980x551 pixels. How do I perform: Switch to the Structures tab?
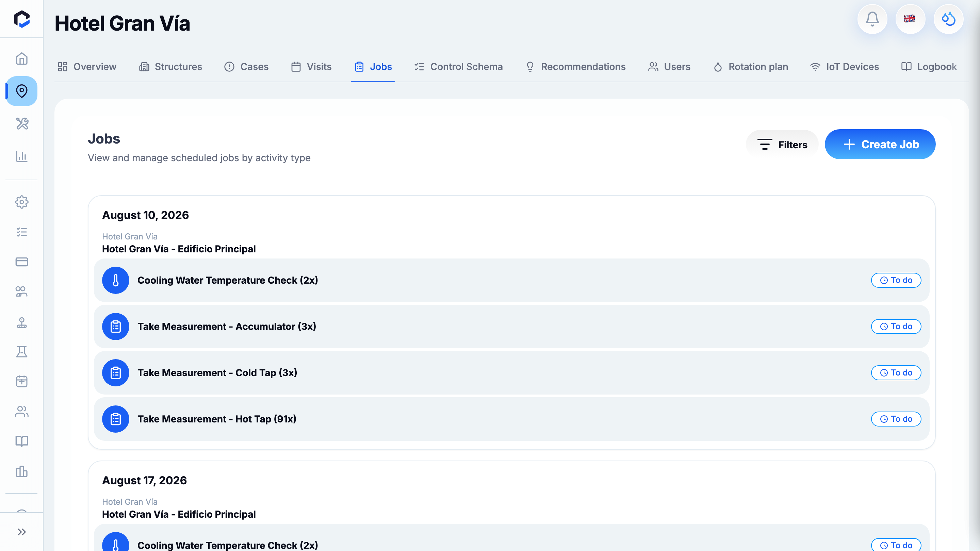pos(170,67)
